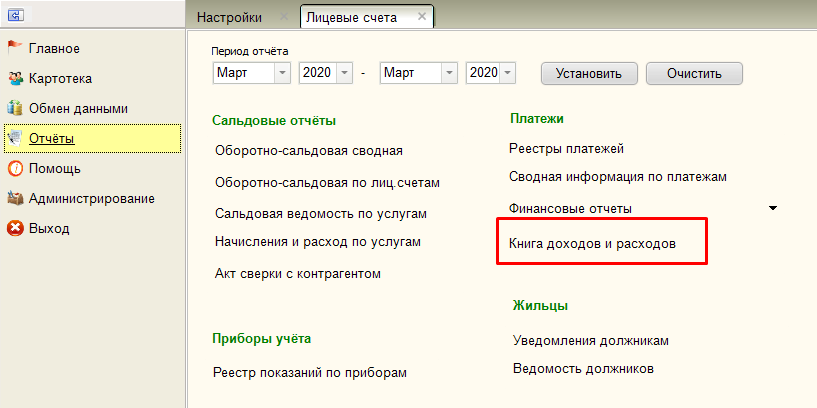Expand the end year dropdown arrow
Screen dimensions: 817x408
(508, 73)
